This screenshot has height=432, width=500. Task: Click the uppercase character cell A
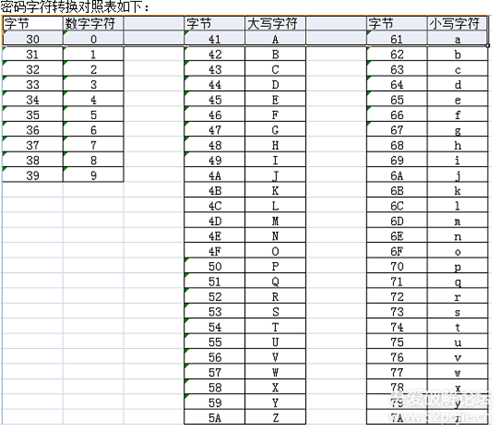click(x=275, y=39)
